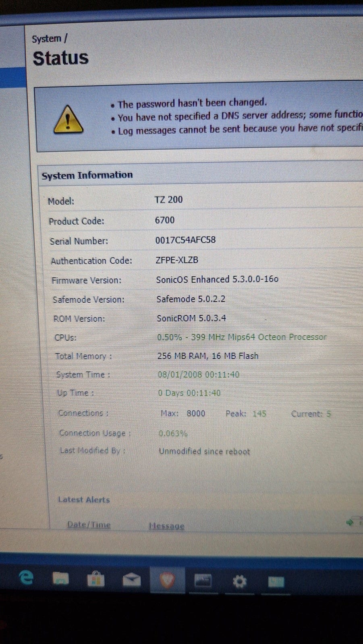Screen dimensions: 363x644
Task: Click the DNS server address warning message
Action: [x=240, y=116]
